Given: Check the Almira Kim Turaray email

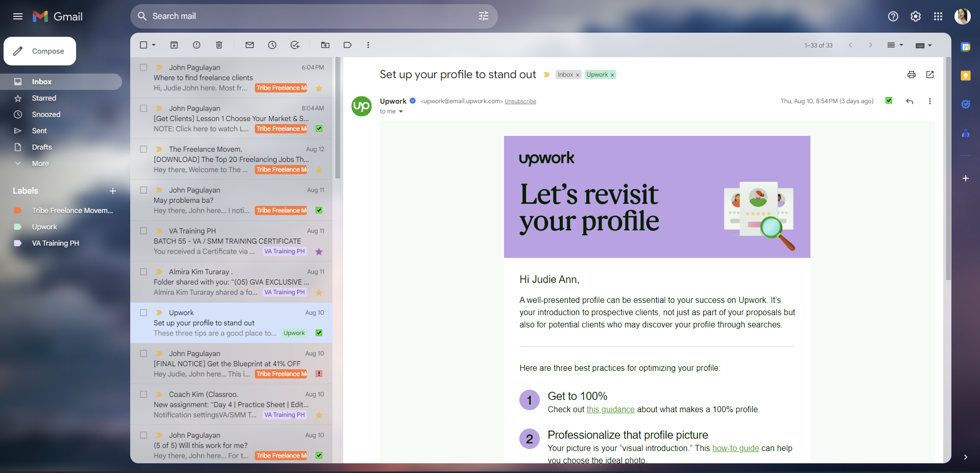Looking at the screenshot, I should [x=144, y=272].
